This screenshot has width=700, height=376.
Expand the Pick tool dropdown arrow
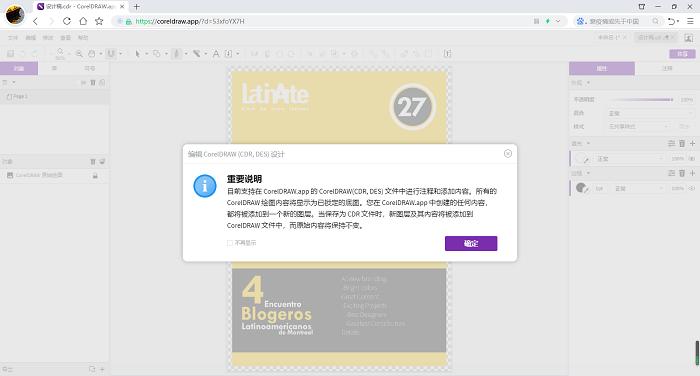coord(146,54)
